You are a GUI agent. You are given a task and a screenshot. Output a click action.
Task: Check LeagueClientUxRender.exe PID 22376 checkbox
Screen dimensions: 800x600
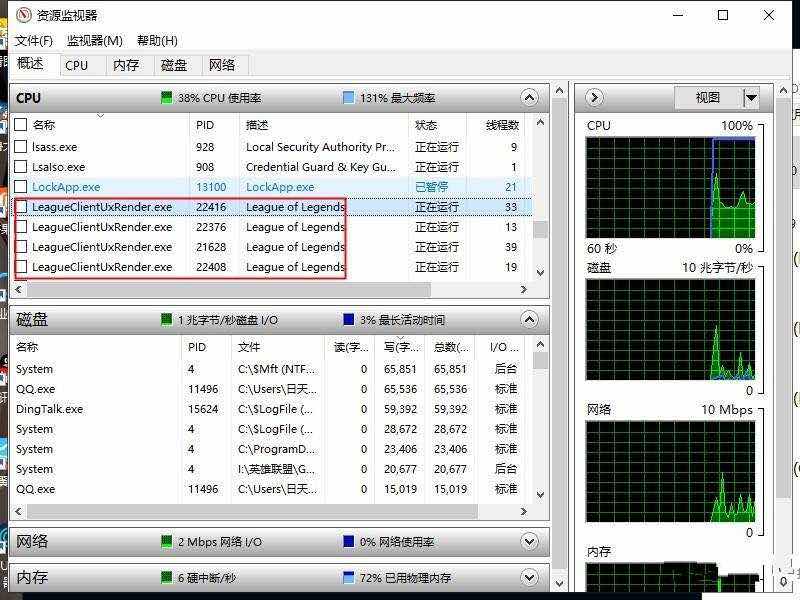pos(21,227)
